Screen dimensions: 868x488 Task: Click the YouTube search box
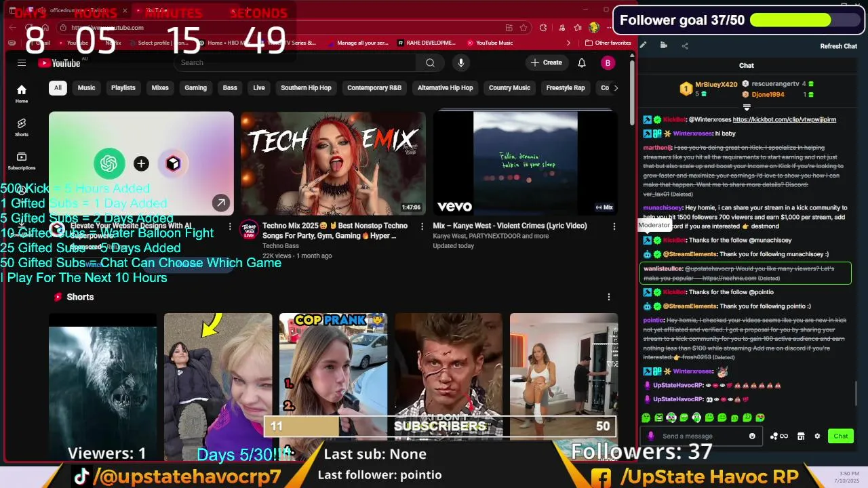(x=296, y=63)
